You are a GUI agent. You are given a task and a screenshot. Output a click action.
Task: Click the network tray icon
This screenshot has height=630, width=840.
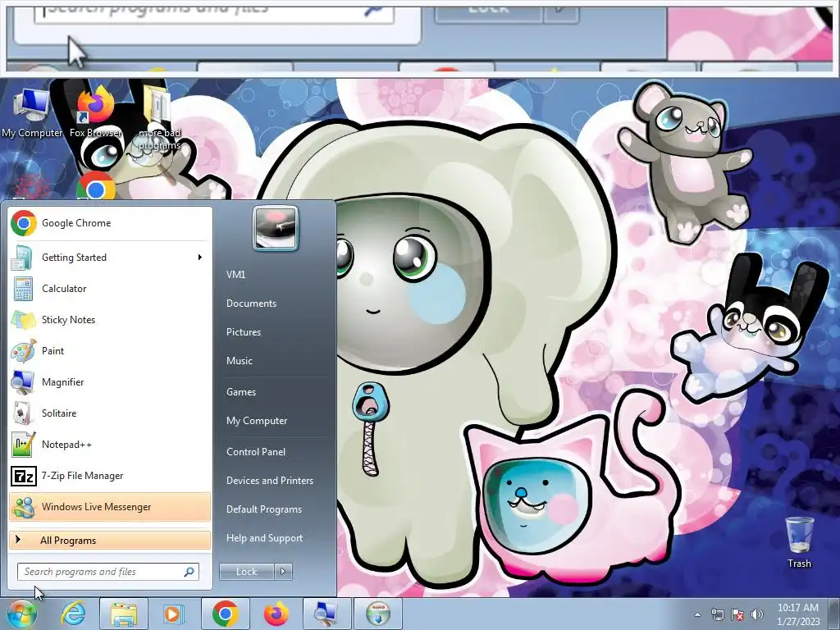(717, 614)
